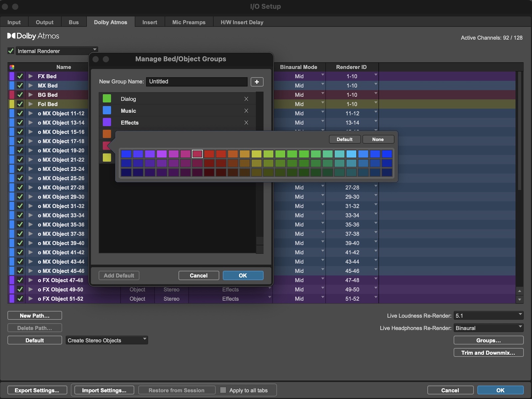Click the plus icon to add new group
Image resolution: width=532 pixels, height=399 pixels.
[x=257, y=82]
